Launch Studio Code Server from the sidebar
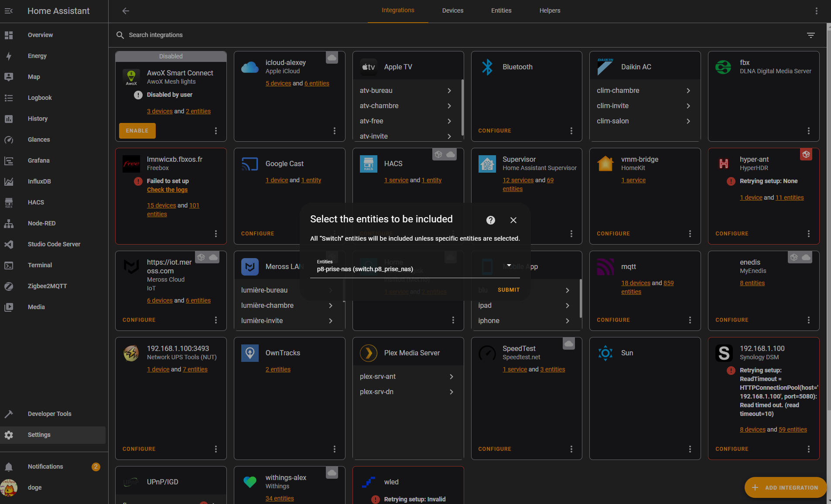The image size is (831, 504). click(x=53, y=244)
